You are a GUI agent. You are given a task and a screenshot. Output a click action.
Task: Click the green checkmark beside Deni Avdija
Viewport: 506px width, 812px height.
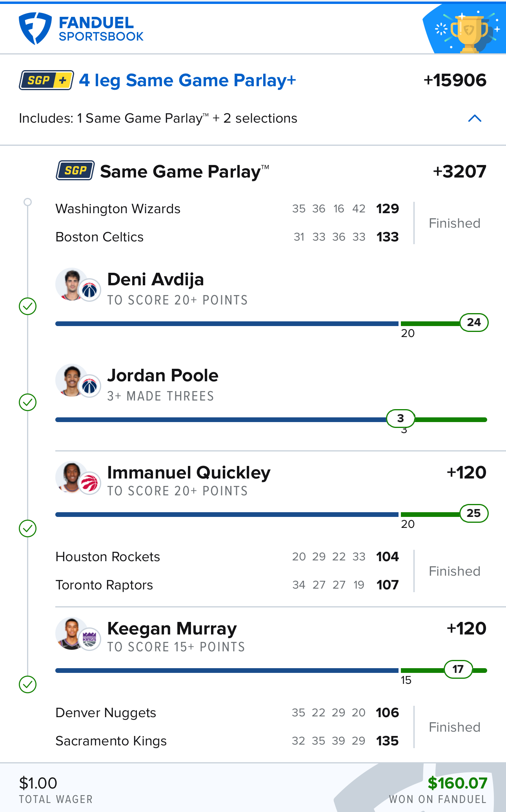pos(28,306)
